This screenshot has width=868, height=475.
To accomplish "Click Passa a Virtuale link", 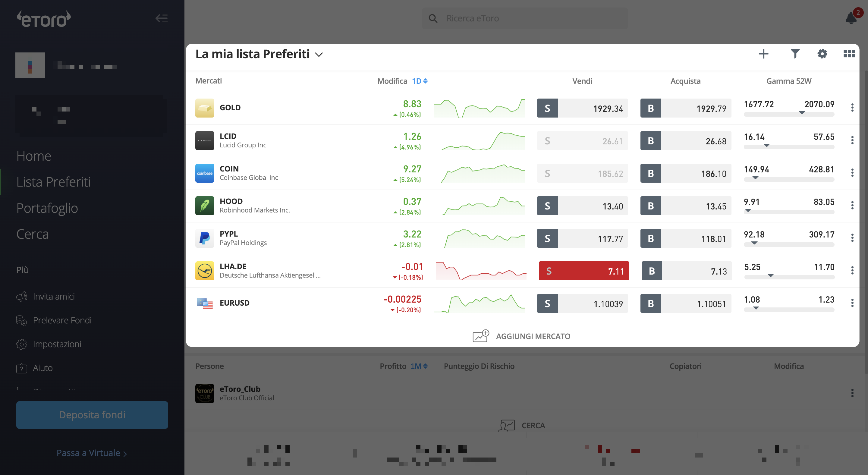I will (x=92, y=453).
